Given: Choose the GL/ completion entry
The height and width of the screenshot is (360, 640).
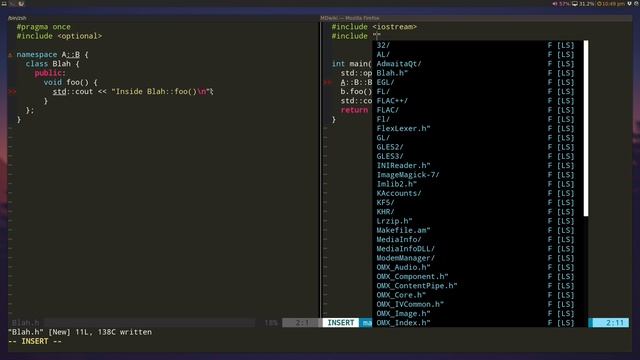Looking at the screenshot, I should point(478,138).
